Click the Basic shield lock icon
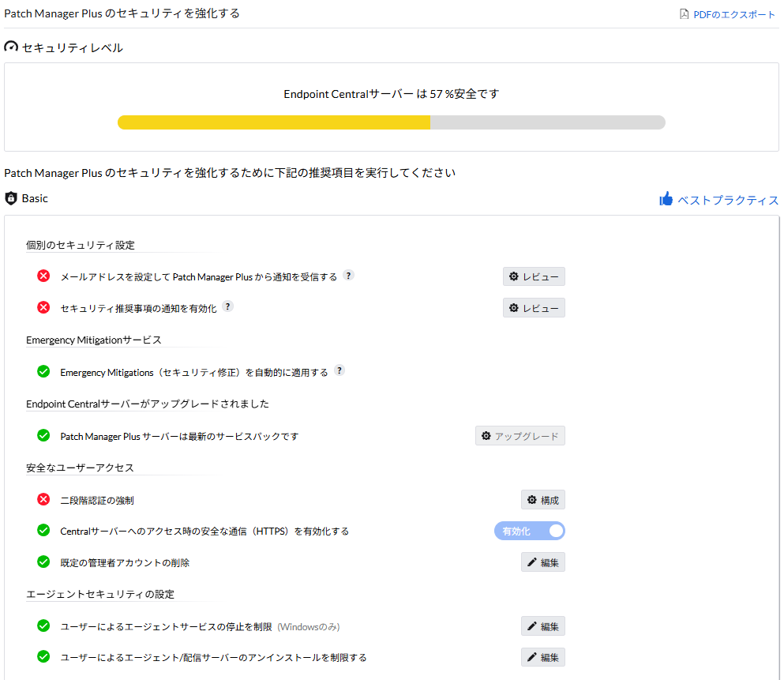 [11, 198]
